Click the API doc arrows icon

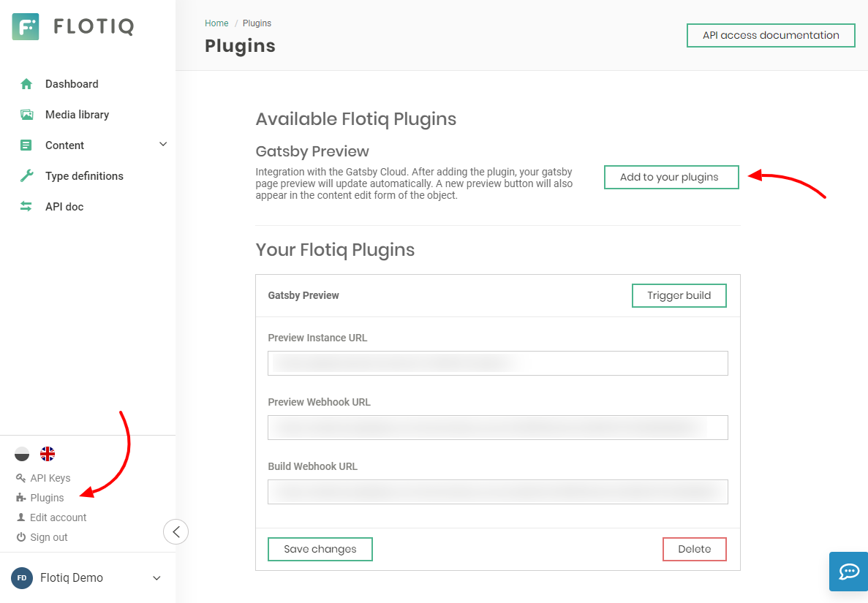click(26, 207)
